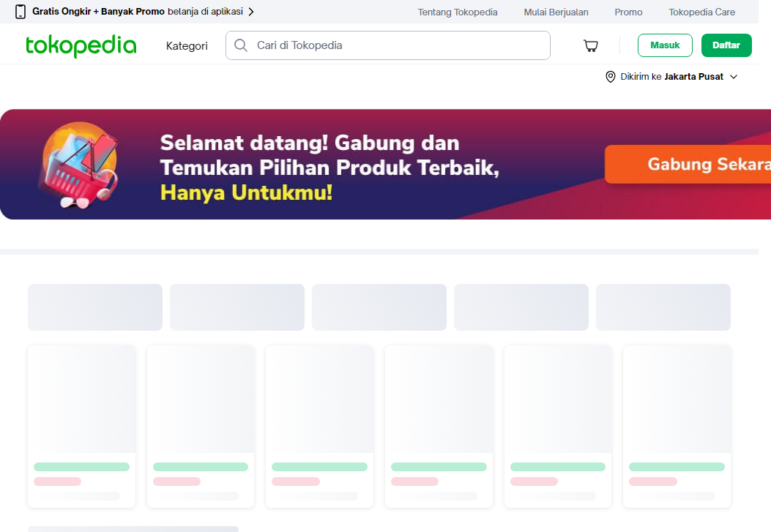Click the phone icon in the top promo bar
The width and height of the screenshot is (771, 532).
click(21, 12)
